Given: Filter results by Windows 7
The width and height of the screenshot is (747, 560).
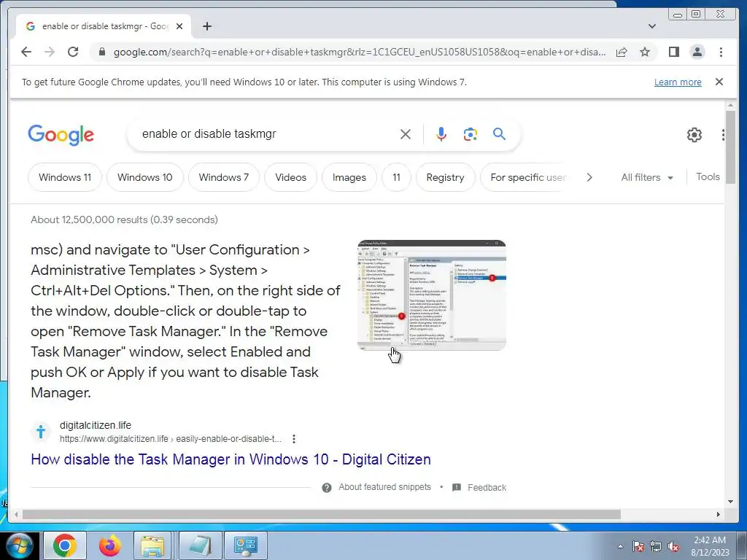Looking at the screenshot, I should [224, 177].
